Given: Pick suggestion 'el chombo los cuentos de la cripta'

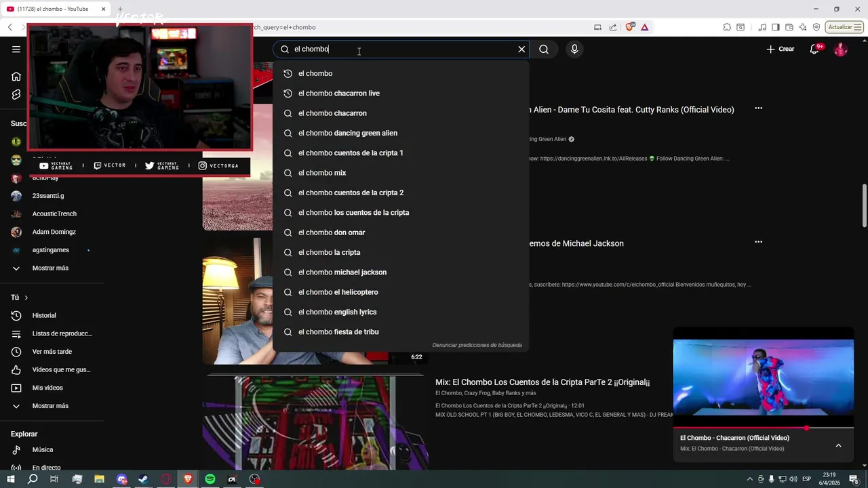Looking at the screenshot, I should coord(401,212).
